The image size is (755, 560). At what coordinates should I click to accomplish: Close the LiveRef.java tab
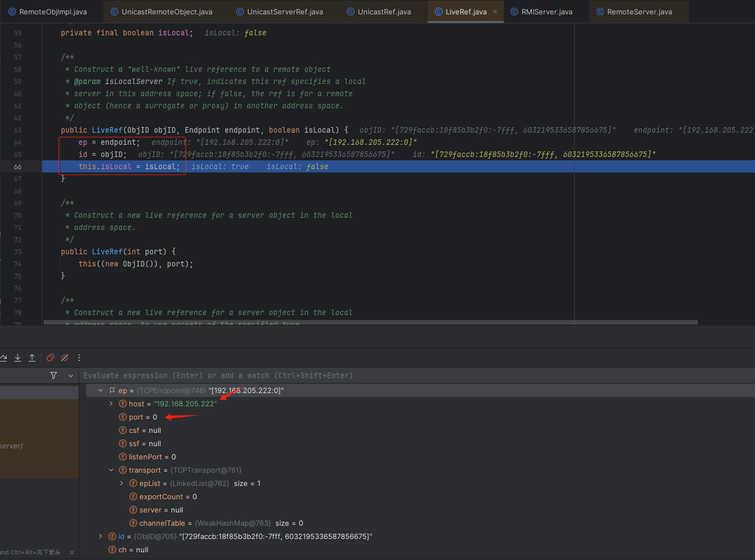(x=495, y=12)
